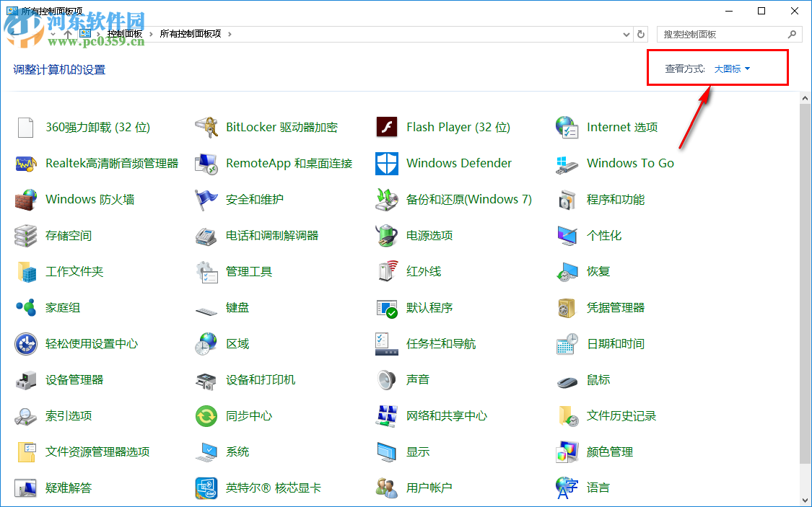Open the 大图标 view mode dropdown
This screenshot has height=507, width=812.
pos(730,69)
